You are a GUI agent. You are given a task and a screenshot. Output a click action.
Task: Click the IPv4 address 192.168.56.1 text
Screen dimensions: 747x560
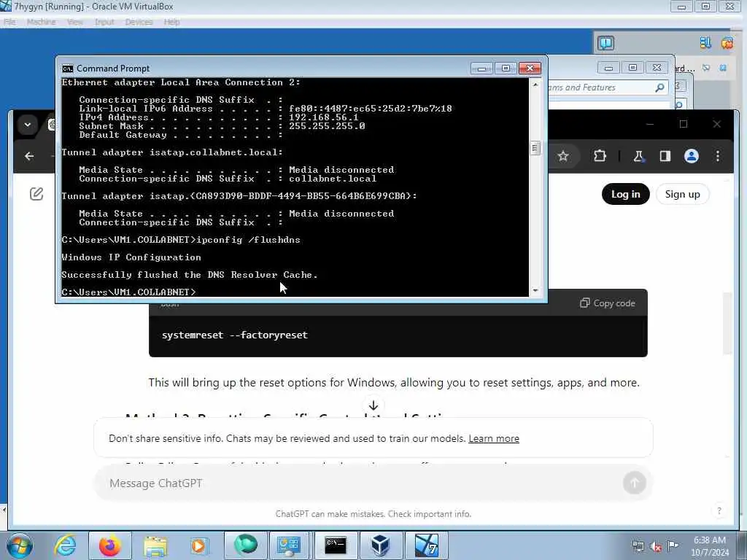pyautogui.click(x=323, y=117)
